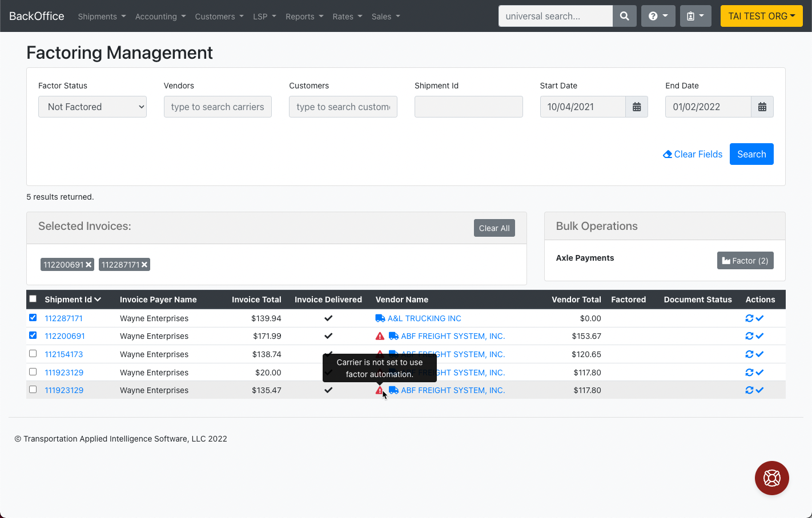Open the End Date calendar picker

762,107
